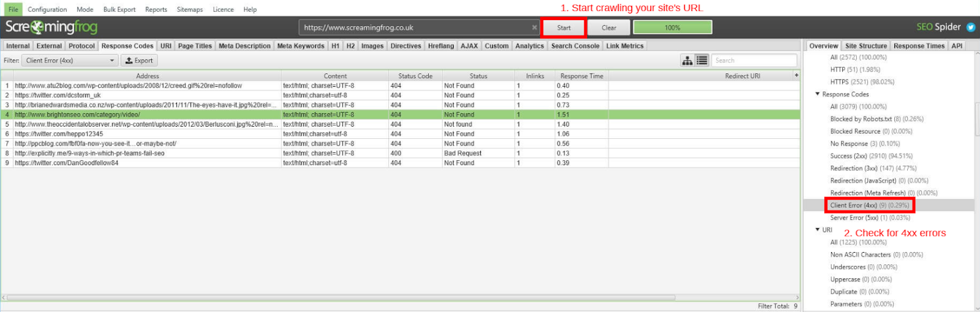Switch to the H2 tab
The height and width of the screenshot is (312, 980).
click(350, 46)
